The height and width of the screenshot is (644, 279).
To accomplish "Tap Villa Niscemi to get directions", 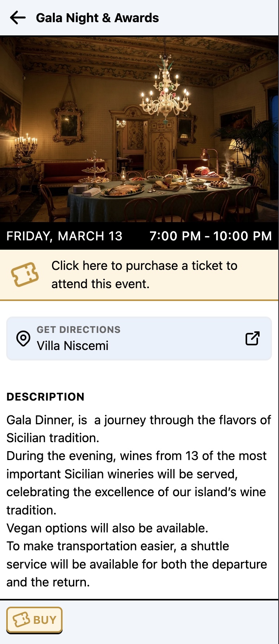I will 72,346.
